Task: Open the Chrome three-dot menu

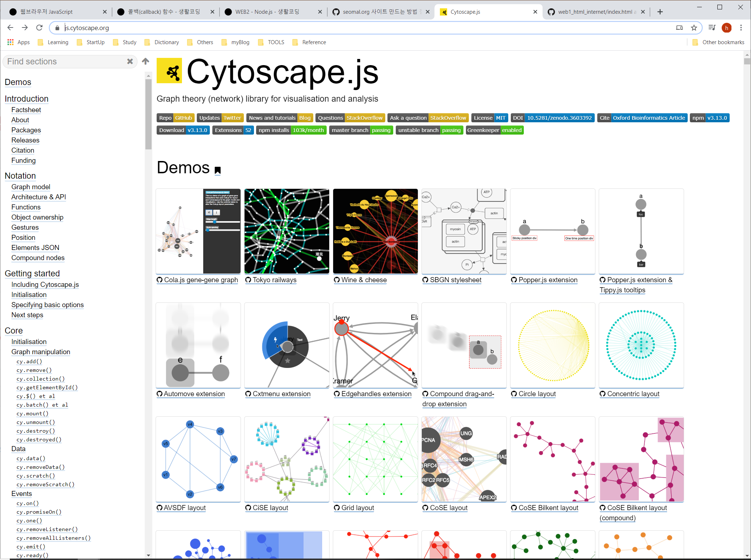Action: (741, 28)
